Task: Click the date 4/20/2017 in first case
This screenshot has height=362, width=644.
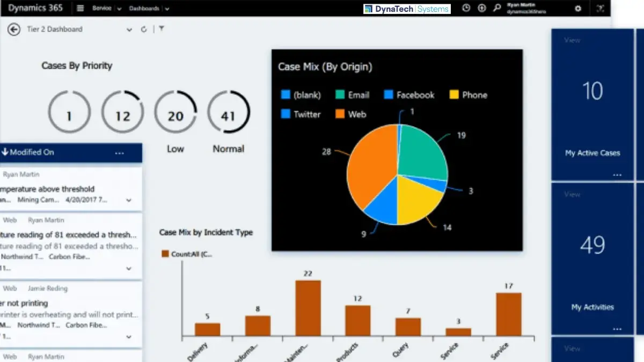Action: (86, 200)
